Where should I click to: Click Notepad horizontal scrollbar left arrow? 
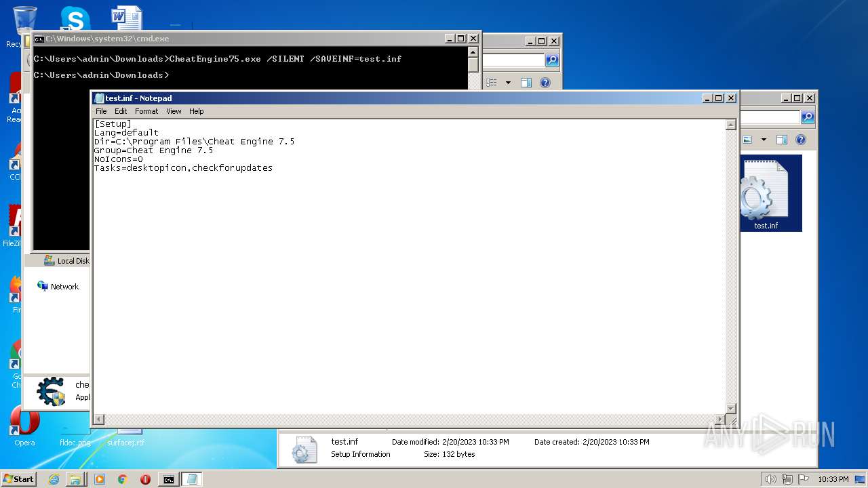98,419
